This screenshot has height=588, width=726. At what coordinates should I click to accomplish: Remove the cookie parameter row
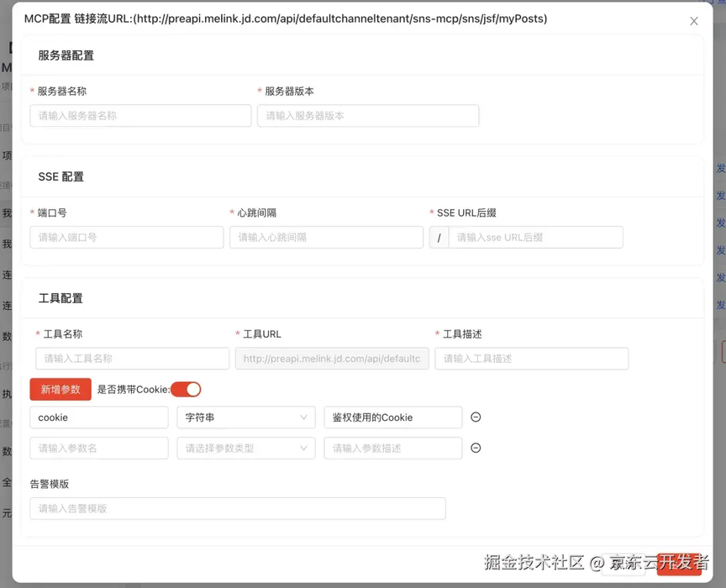pyautogui.click(x=476, y=417)
